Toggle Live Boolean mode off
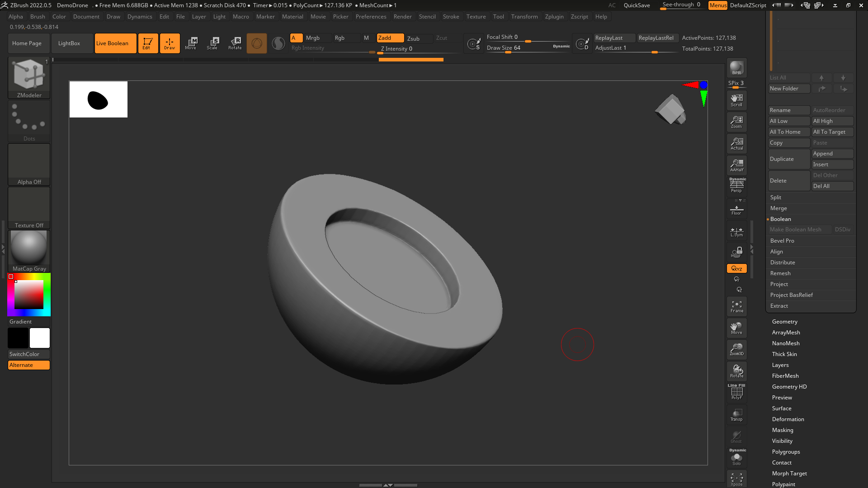The width and height of the screenshot is (868, 488). coord(115,43)
